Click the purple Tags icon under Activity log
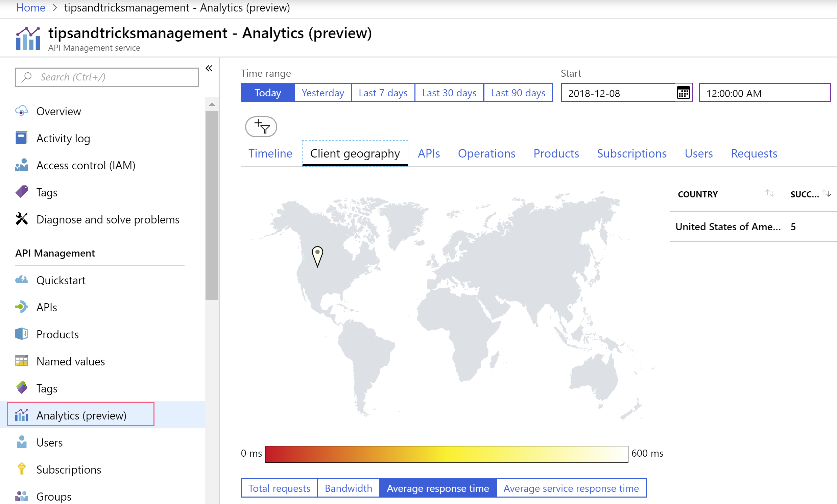The image size is (837, 504). tap(22, 192)
